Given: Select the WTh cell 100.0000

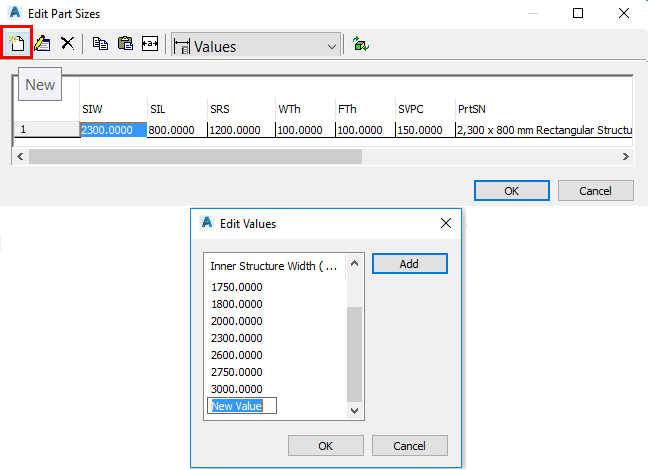Looking at the screenshot, I should click(305, 130).
